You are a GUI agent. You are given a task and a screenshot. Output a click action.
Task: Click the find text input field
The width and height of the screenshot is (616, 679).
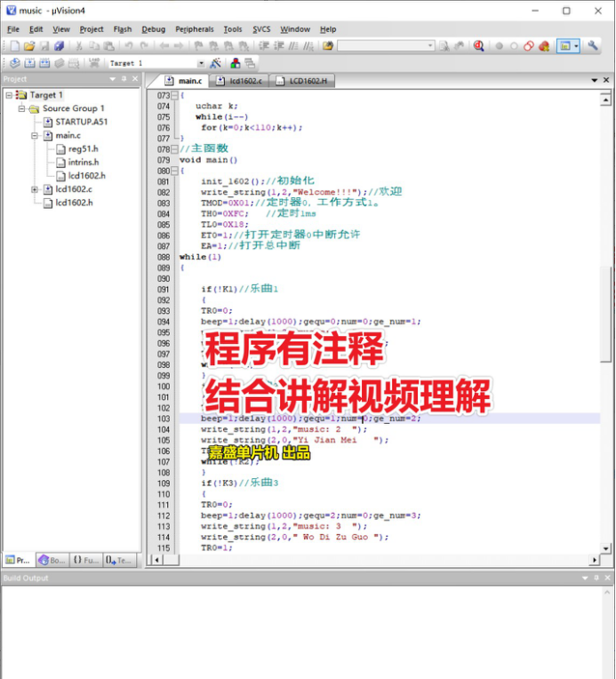[x=381, y=46]
